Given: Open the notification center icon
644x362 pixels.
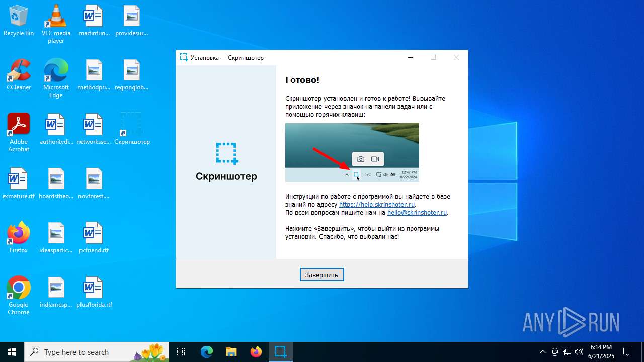Looking at the screenshot, I should coord(627,352).
